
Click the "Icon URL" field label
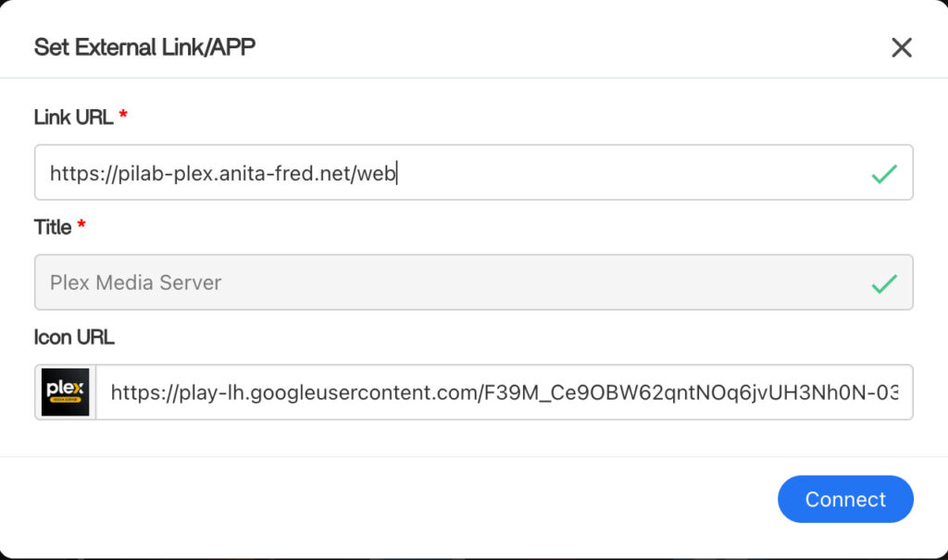pyautogui.click(x=74, y=337)
